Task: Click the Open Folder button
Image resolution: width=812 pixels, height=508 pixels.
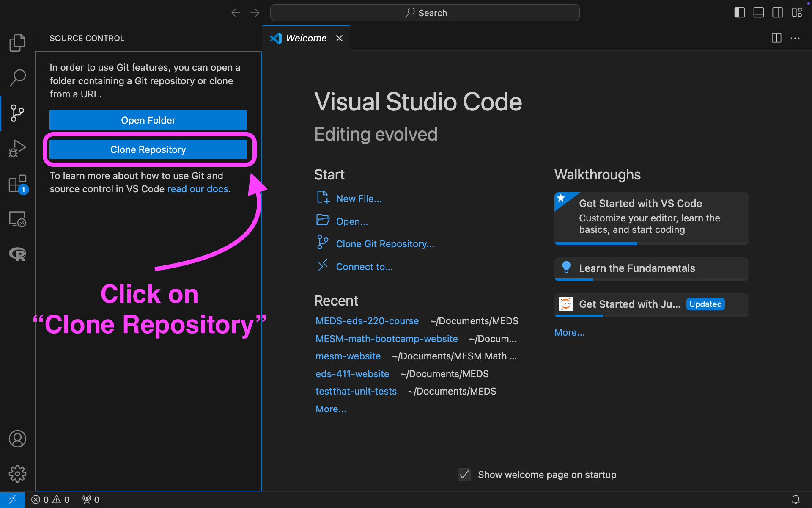Action: point(148,120)
